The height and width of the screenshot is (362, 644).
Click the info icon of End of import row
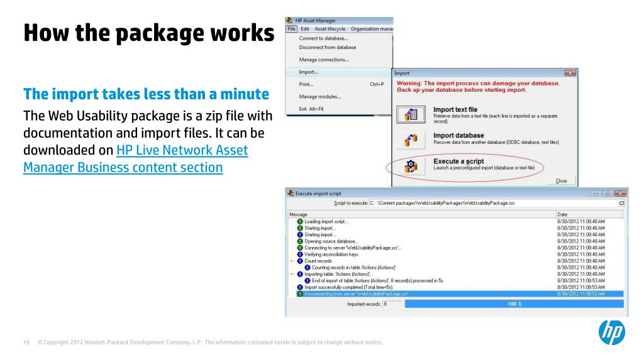tap(307, 281)
